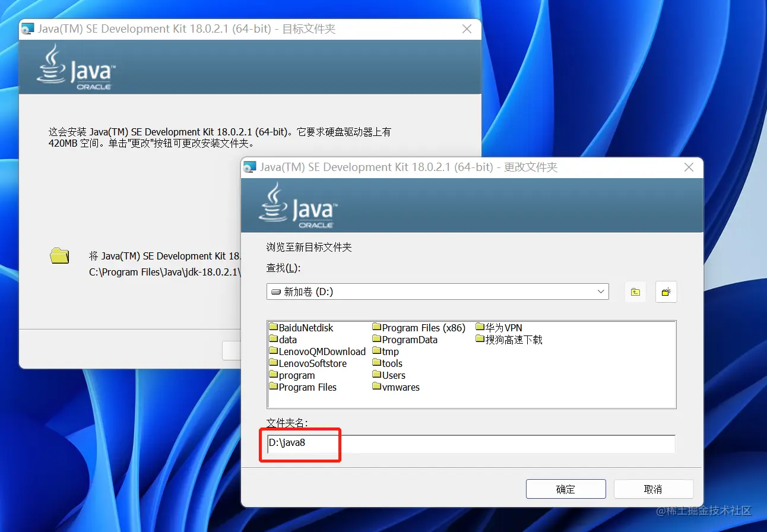
Task: Select the ProgramData folder
Action: [405, 340]
